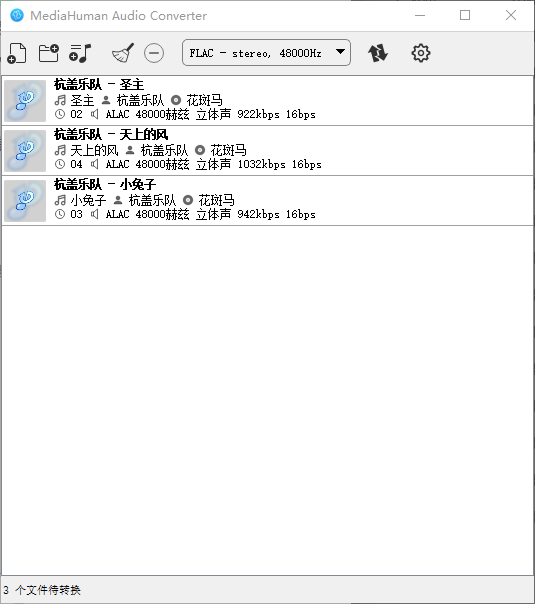
Task: Click the speaker icon in the 942kbps row
Action: coord(95,214)
